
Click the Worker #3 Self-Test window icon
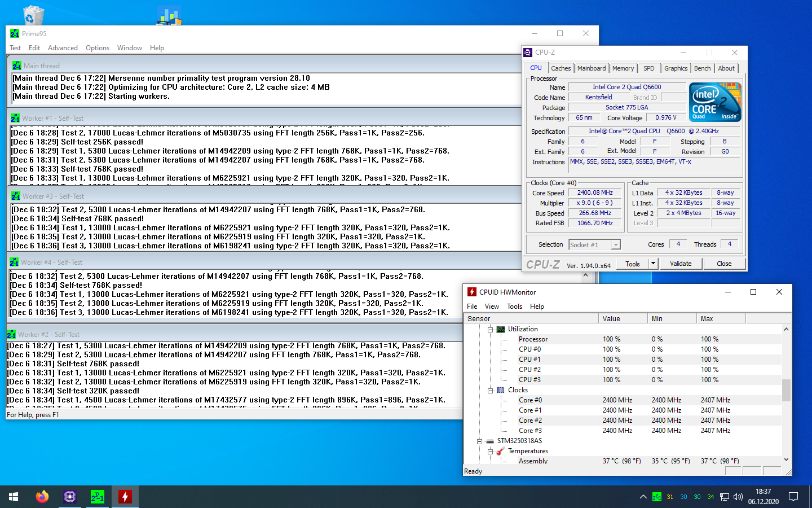(x=16, y=196)
